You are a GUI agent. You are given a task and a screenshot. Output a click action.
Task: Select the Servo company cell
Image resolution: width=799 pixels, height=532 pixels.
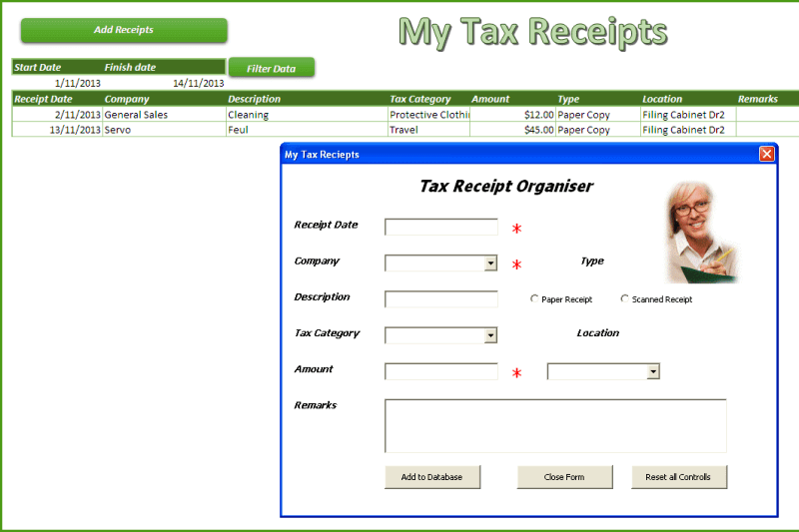click(x=164, y=130)
